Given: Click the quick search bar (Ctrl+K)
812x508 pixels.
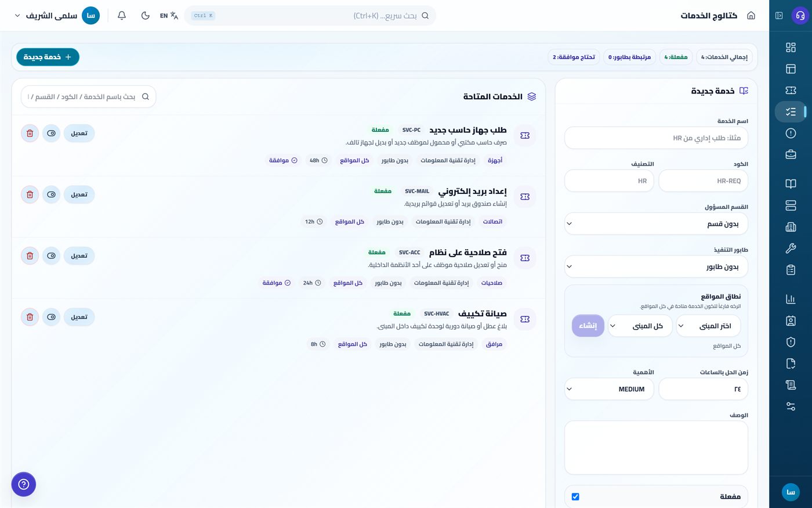Looking at the screenshot, I should point(310,16).
